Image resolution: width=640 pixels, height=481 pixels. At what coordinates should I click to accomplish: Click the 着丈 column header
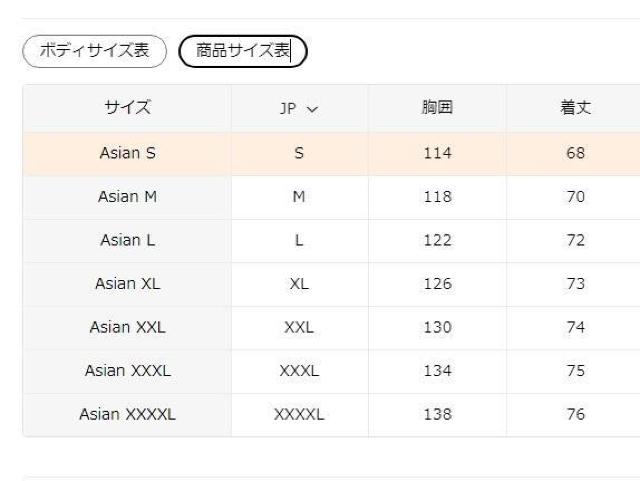coord(575,108)
